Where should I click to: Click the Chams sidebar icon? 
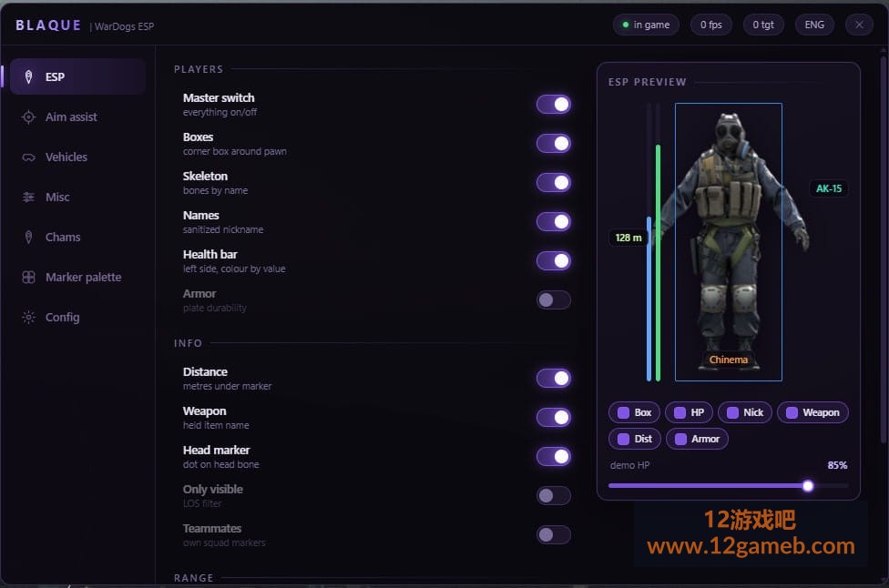point(28,237)
